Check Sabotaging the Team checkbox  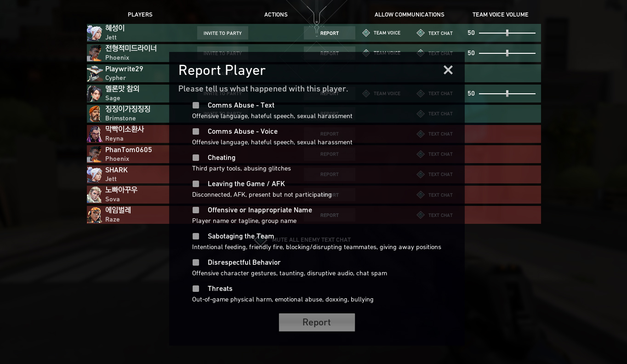(x=196, y=236)
